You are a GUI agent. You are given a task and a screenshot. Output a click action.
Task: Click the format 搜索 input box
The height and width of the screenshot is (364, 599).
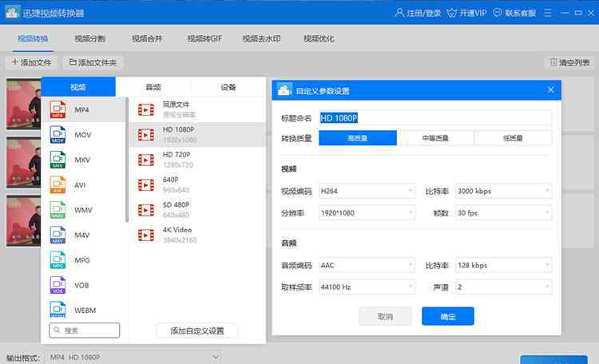point(85,330)
